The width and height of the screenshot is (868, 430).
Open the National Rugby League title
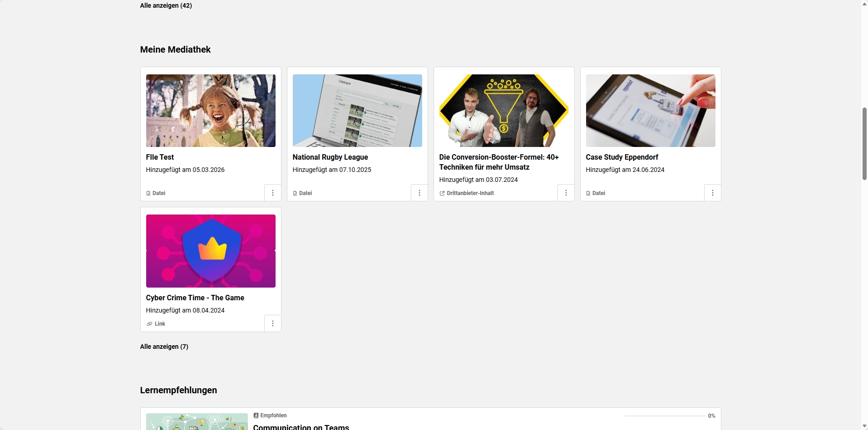(330, 157)
